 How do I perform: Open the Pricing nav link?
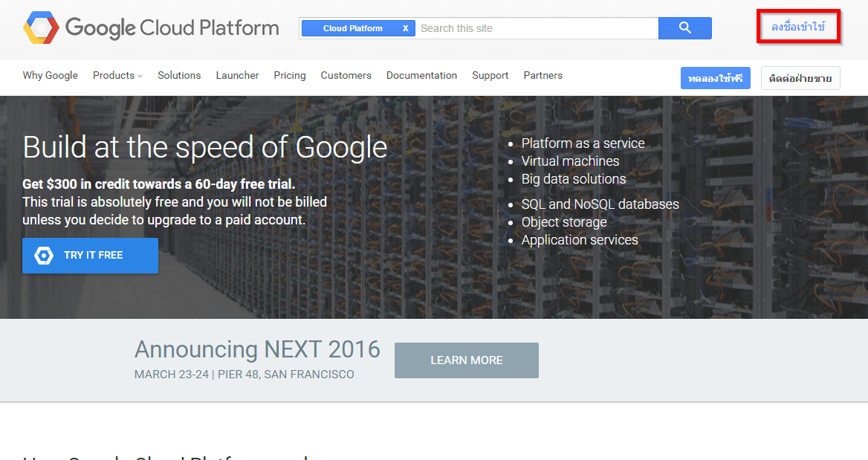290,75
